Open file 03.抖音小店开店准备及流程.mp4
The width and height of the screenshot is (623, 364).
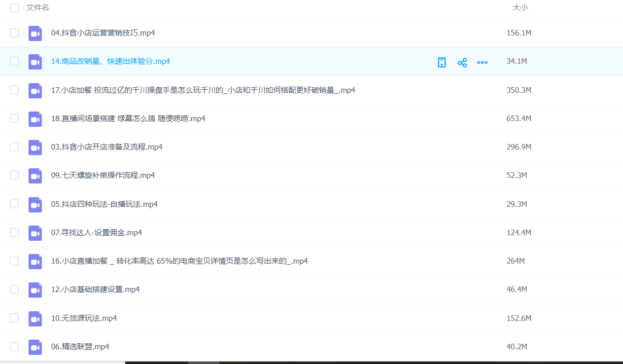pyautogui.click(x=107, y=147)
